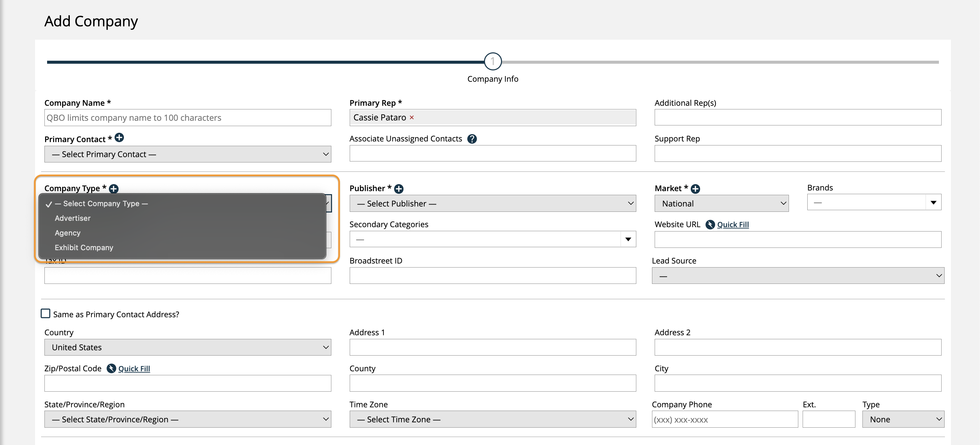Check Same as Primary Contact Address box
Screen dimensions: 980x445
click(x=46, y=314)
